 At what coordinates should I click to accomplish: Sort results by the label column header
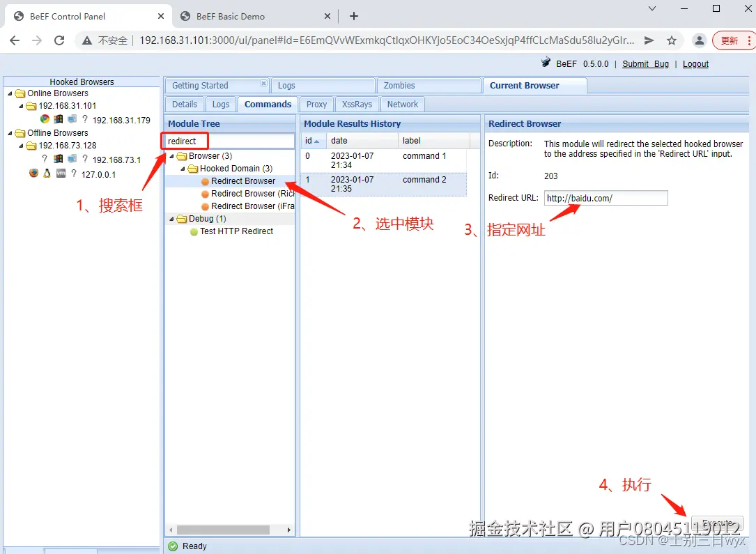(434, 141)
